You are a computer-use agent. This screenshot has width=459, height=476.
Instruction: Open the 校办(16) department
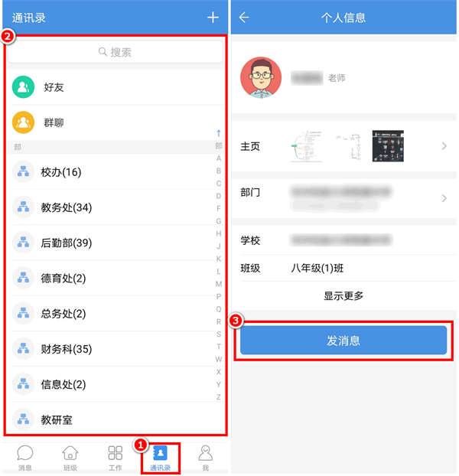click(x=116, y=172)
